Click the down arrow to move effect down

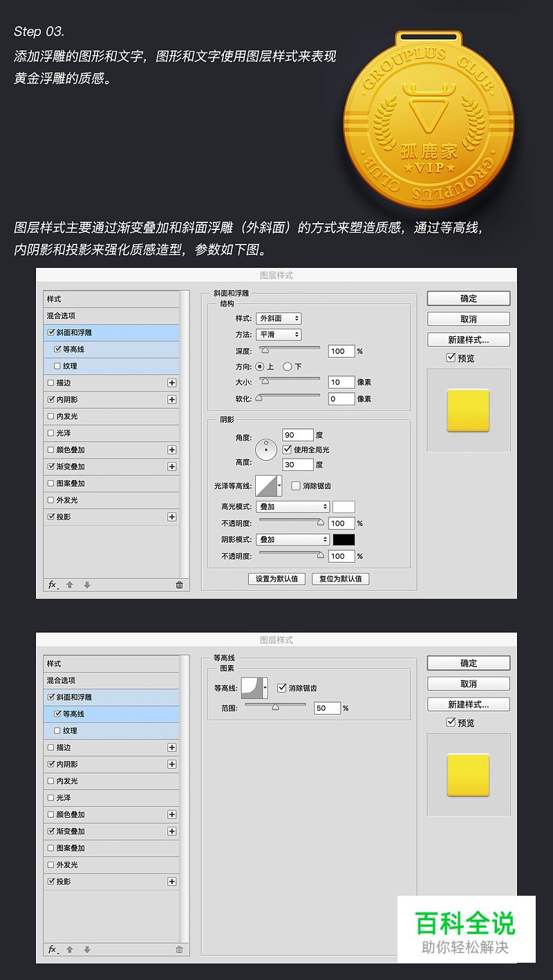click(85, 585)
